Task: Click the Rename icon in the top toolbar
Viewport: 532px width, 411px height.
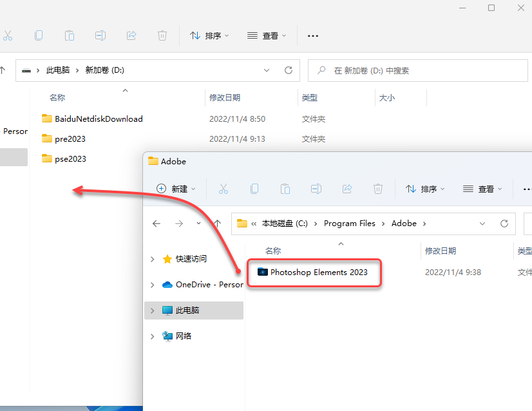Action: point(100,35)
